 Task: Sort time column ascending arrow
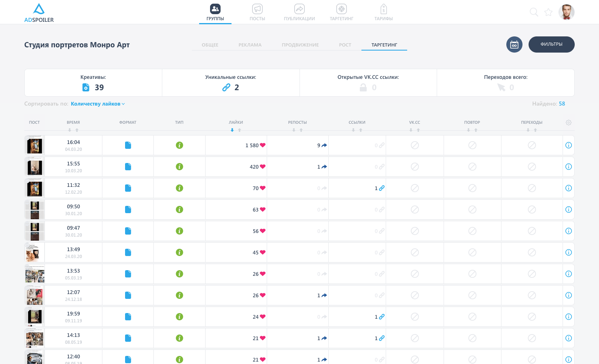coord(77,130)
